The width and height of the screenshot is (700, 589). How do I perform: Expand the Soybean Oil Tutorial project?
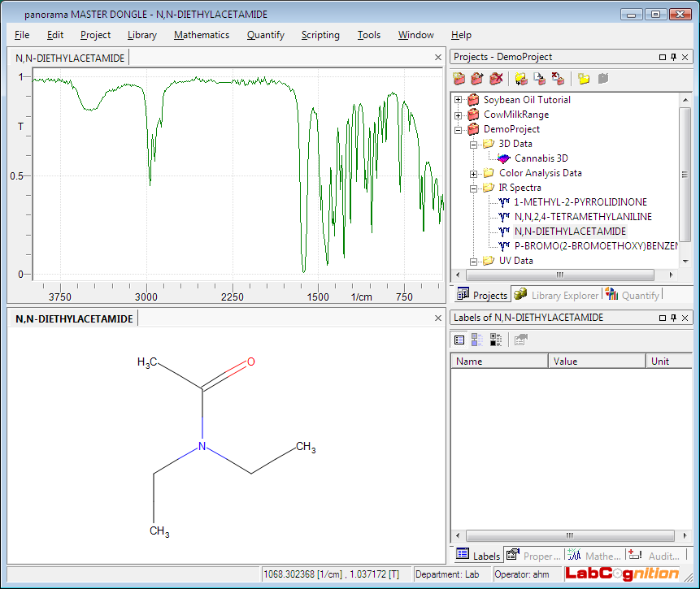[x=459, y=100]
